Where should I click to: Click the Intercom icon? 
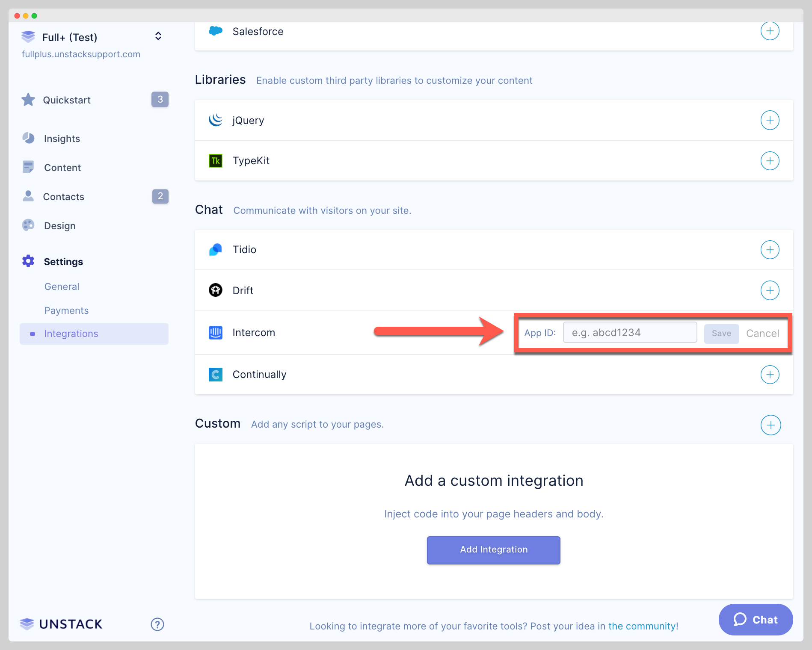coord(216,332)
